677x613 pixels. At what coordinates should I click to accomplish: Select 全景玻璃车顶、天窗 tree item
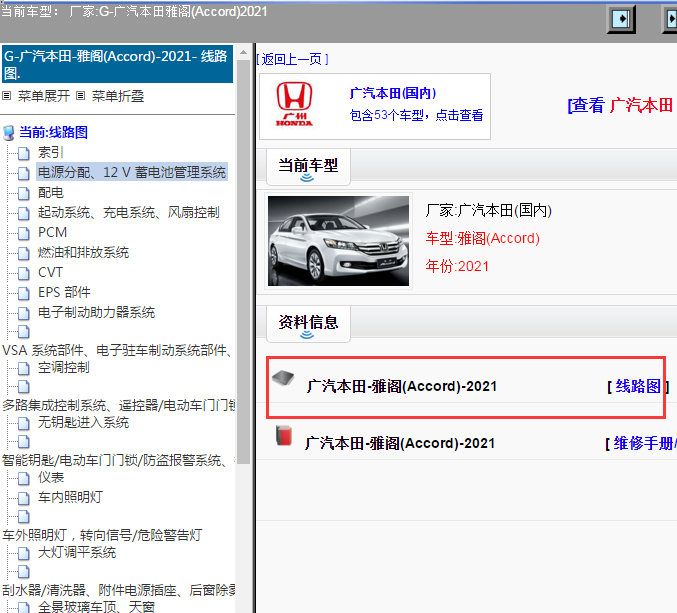click(x=96, y=607)
